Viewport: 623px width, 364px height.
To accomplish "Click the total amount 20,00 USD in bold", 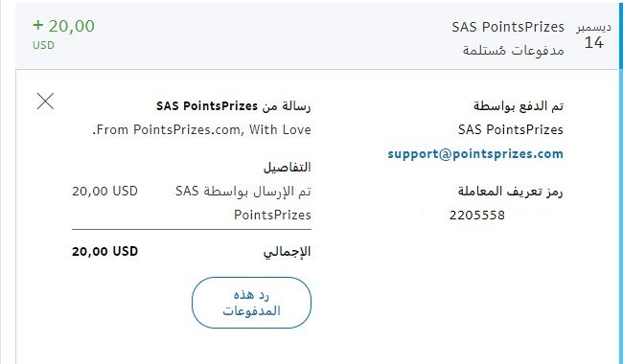I will (x=104, y=251).
